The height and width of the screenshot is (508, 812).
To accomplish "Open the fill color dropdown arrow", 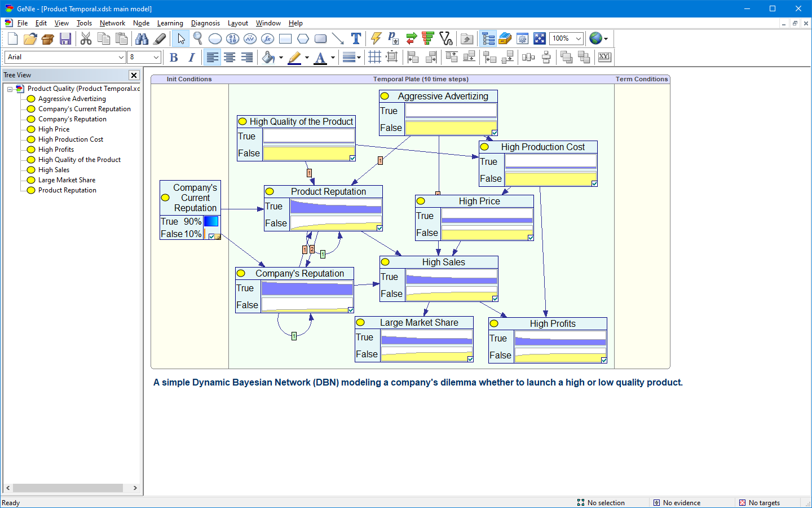I will tap(281, 57).
